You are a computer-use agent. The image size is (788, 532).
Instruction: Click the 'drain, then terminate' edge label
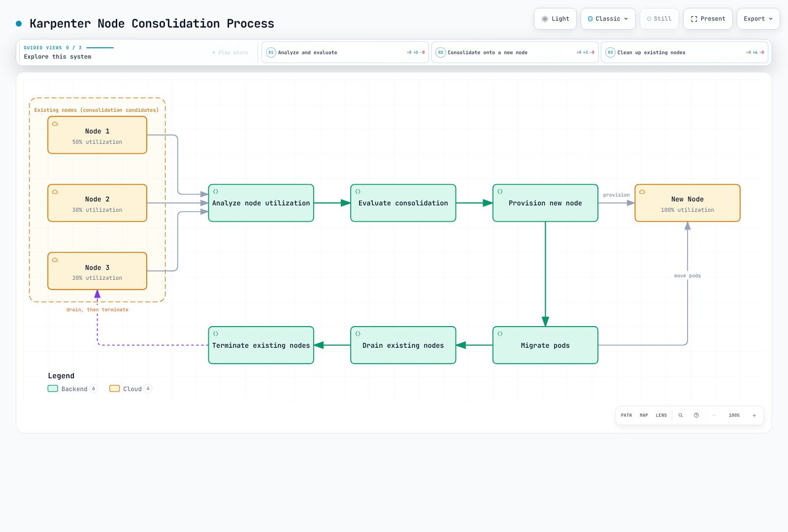pyautogui.click(x=98, y=310)
